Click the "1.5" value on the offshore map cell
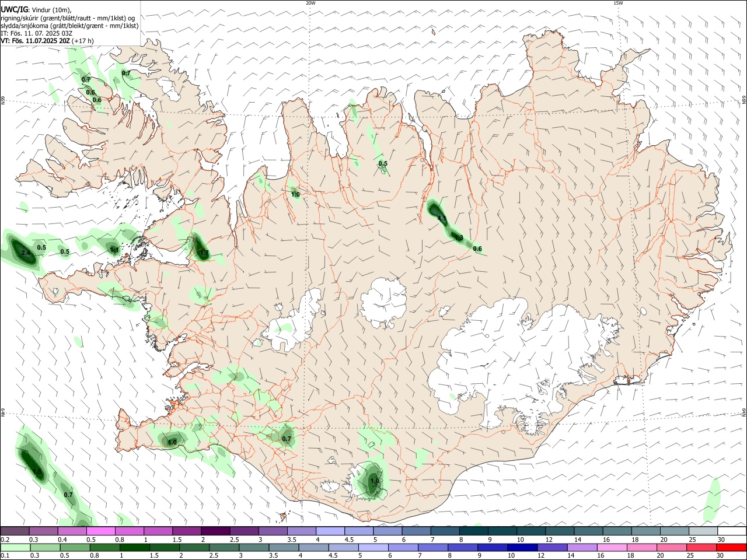Screen dimensions: 747x560 (x=37, y=471)
